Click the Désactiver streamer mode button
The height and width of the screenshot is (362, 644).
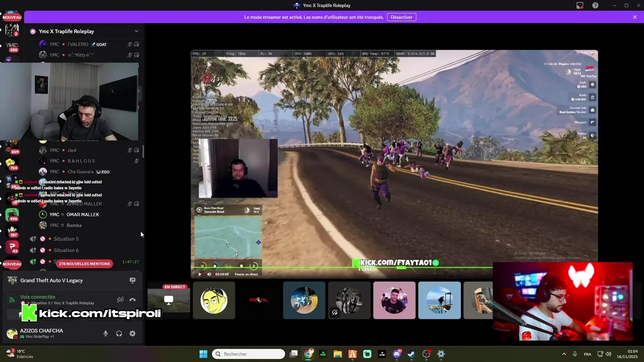tap(401, 17)
